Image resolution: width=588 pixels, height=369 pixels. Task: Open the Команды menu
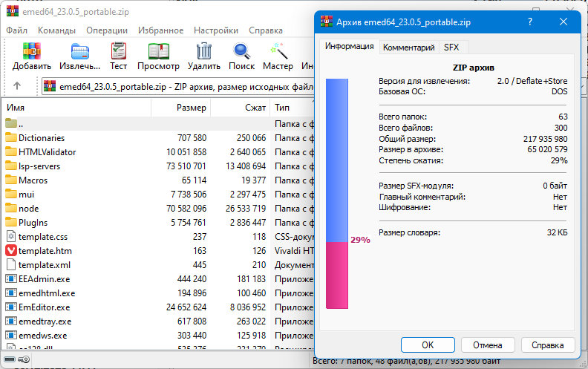click(x=56, y=30)
